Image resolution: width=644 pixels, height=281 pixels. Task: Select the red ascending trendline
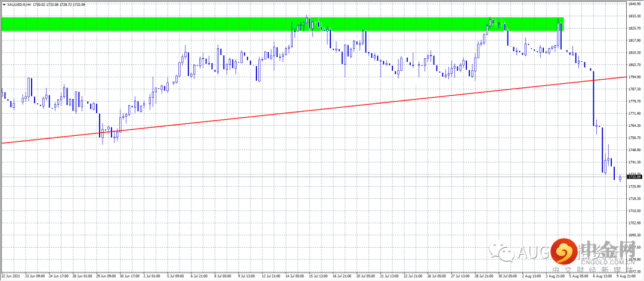[x=314, y=110]
